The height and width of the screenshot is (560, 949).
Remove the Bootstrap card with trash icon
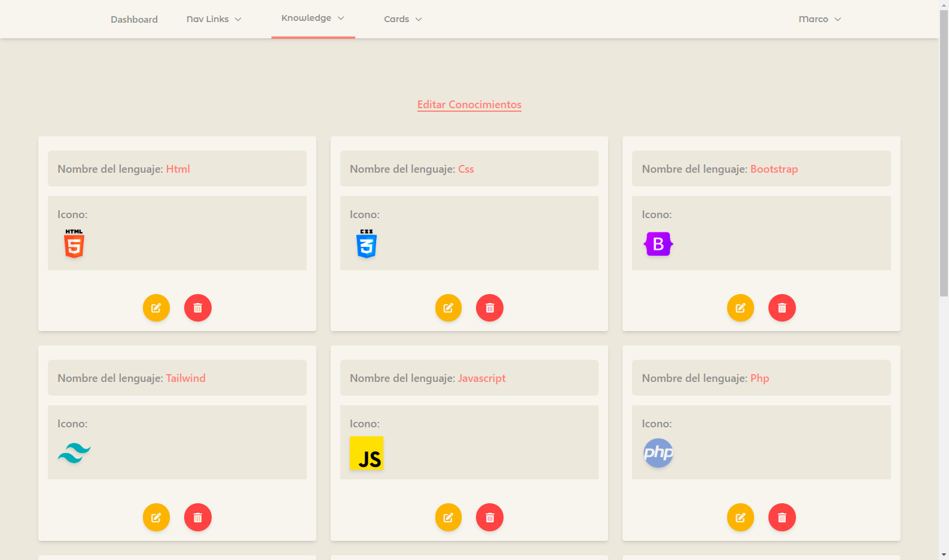point(782,308)
